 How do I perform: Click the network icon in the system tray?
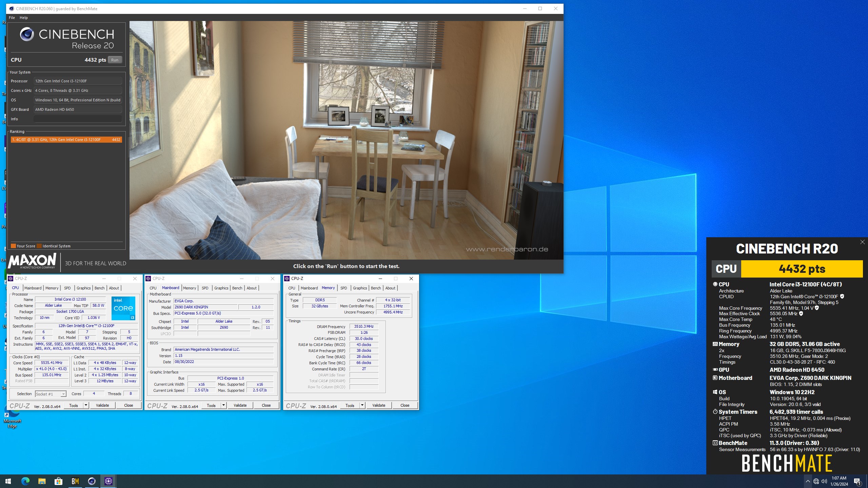tap(816, 481)
